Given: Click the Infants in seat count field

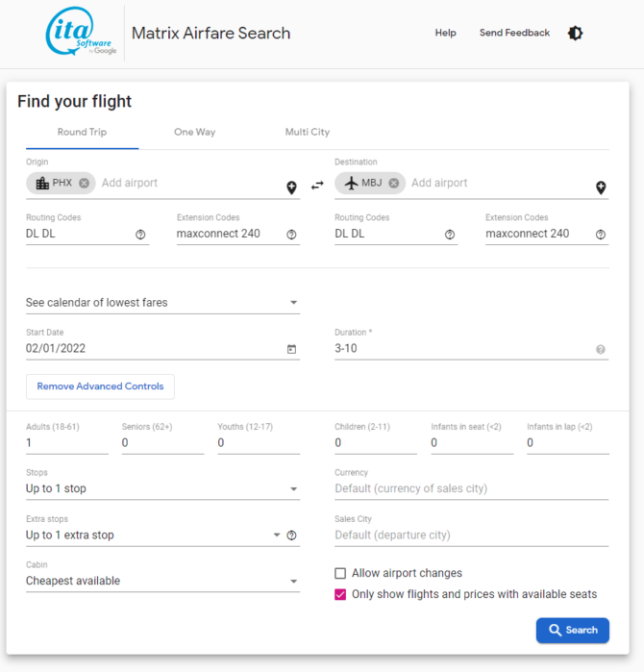Looking at the screenshot, I should pos(472,443).
